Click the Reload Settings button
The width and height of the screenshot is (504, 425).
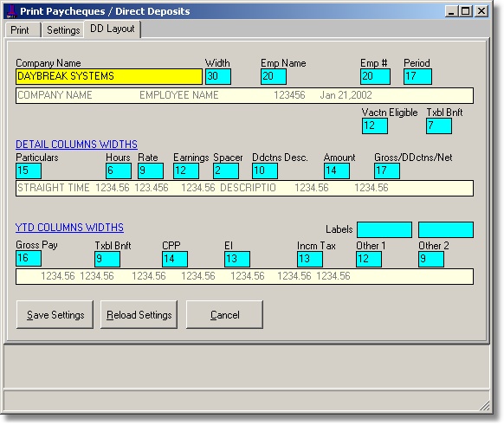[139, 315]
